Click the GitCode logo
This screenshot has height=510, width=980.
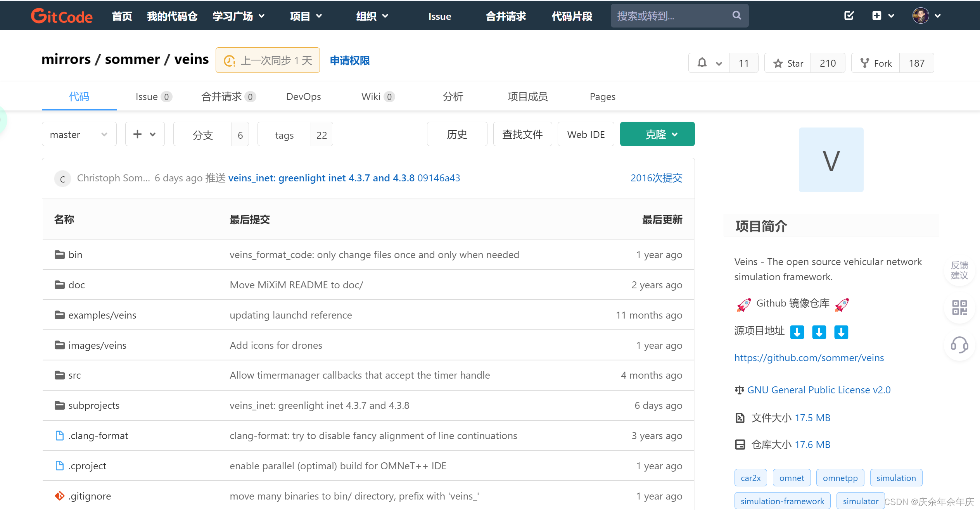tap(62, 16)
